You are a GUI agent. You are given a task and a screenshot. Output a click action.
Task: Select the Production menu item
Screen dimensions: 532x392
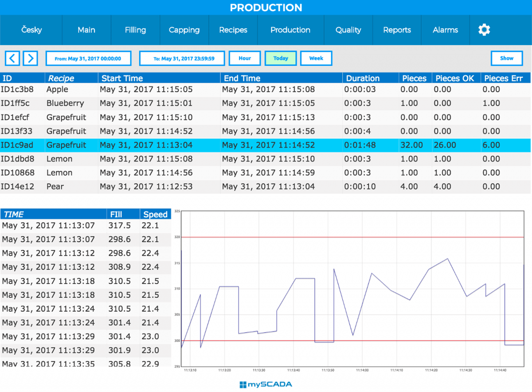tap(290, 30)
